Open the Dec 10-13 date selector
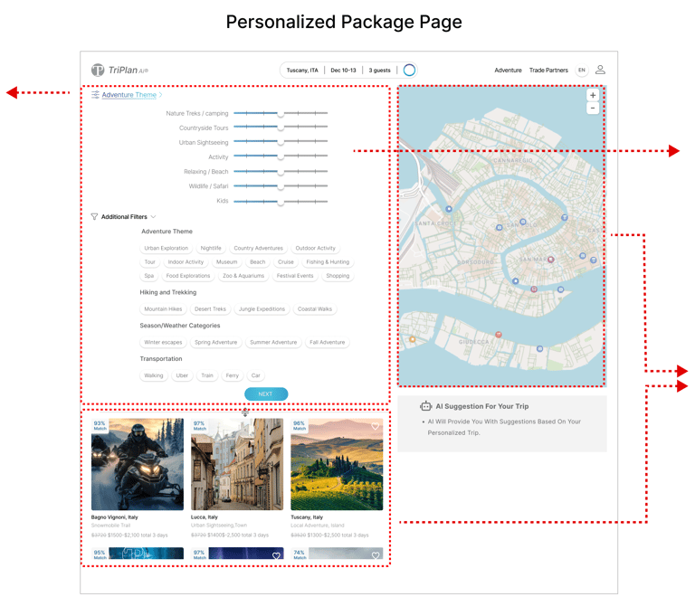The image size is (695, 616). (x=343, y=70)
